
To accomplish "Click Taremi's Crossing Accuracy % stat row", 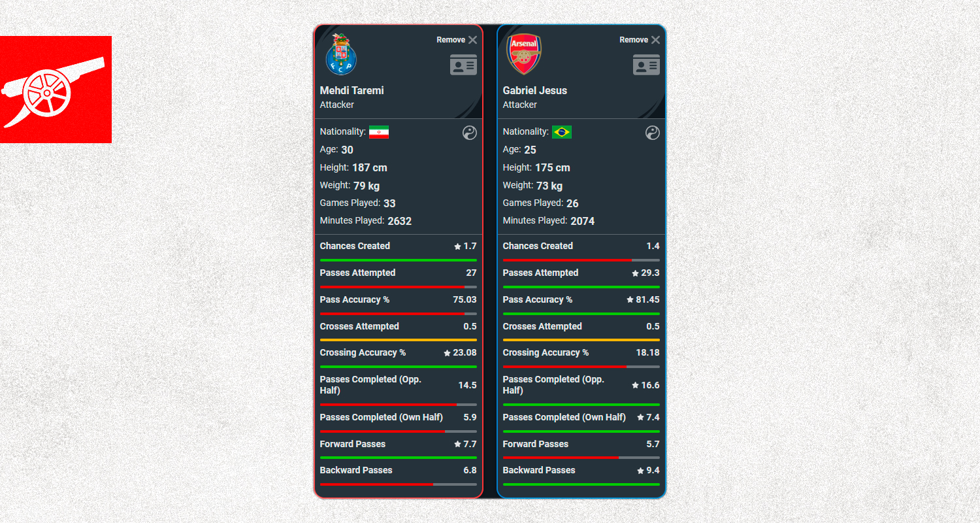I will 399,357.
